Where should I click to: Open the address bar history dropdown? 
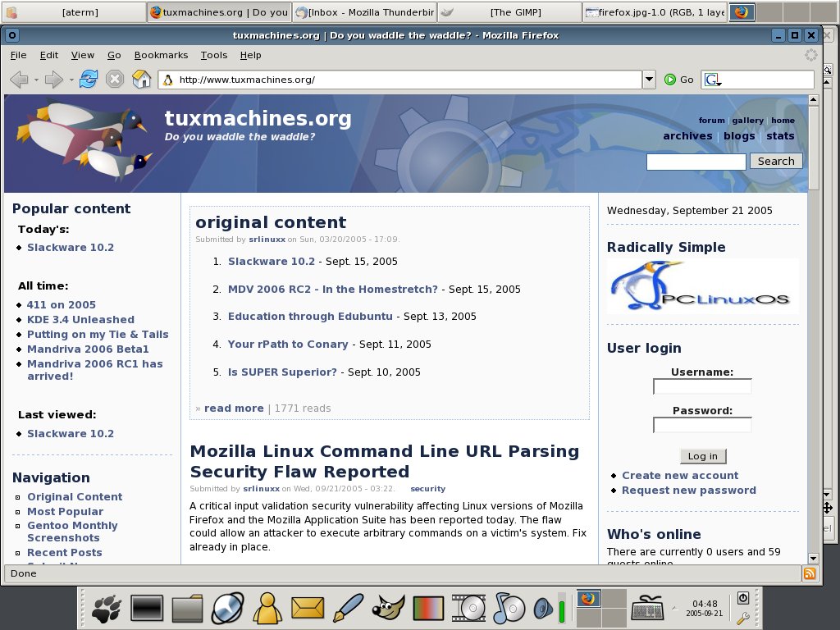pos(650,80)
